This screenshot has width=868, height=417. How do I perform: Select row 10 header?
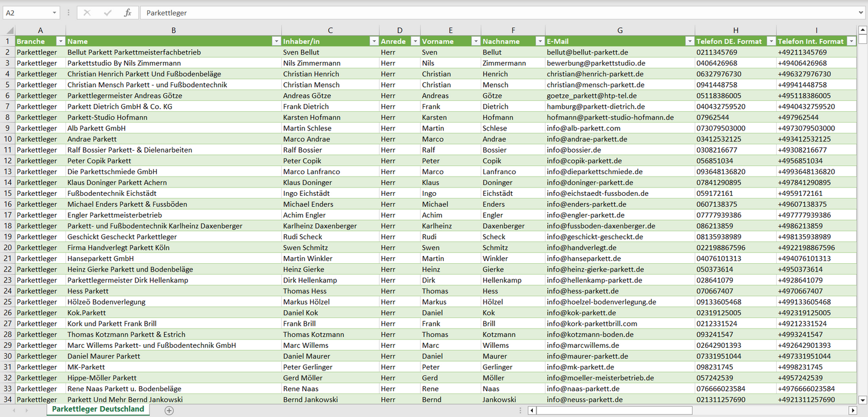coord(8,139)
